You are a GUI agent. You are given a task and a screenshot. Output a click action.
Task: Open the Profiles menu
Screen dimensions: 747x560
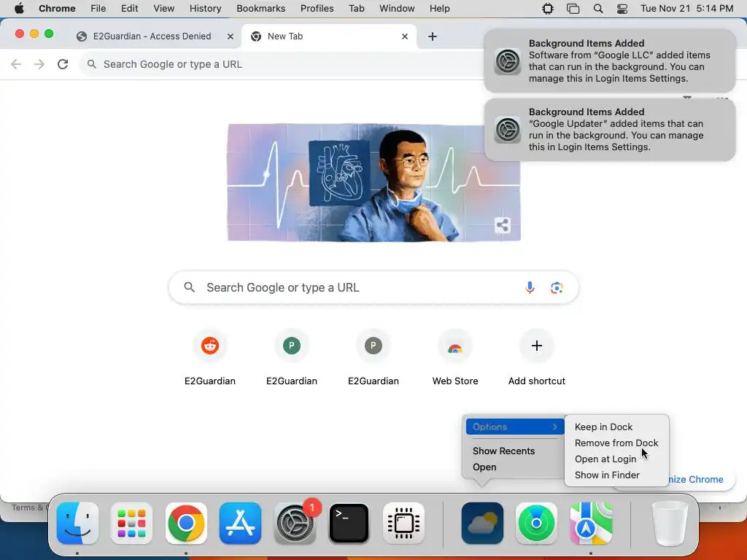click(x=317, y=9)
